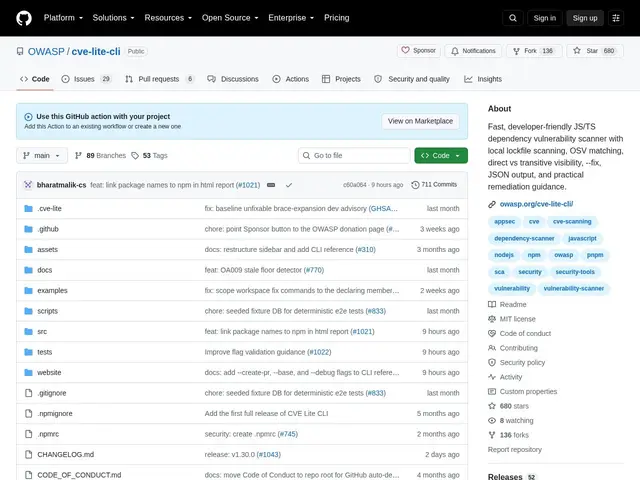
Task: Click the Go to file search field
Action: tap(354, 156)
